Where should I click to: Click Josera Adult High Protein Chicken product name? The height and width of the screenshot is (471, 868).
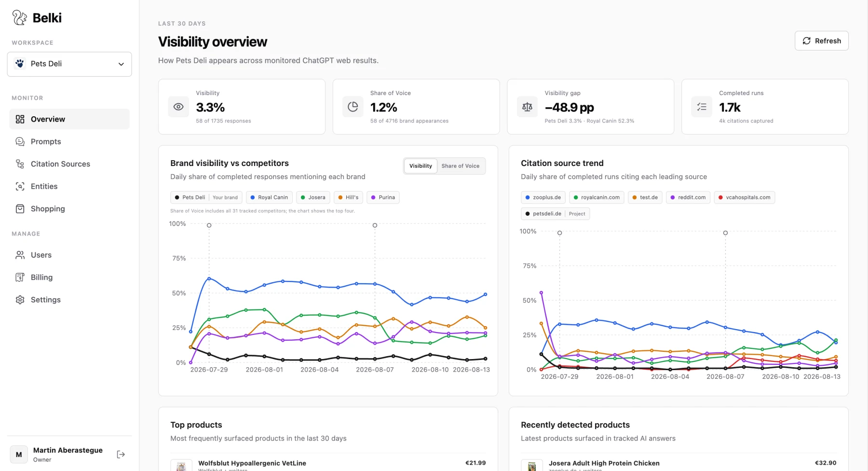[604, 463]
